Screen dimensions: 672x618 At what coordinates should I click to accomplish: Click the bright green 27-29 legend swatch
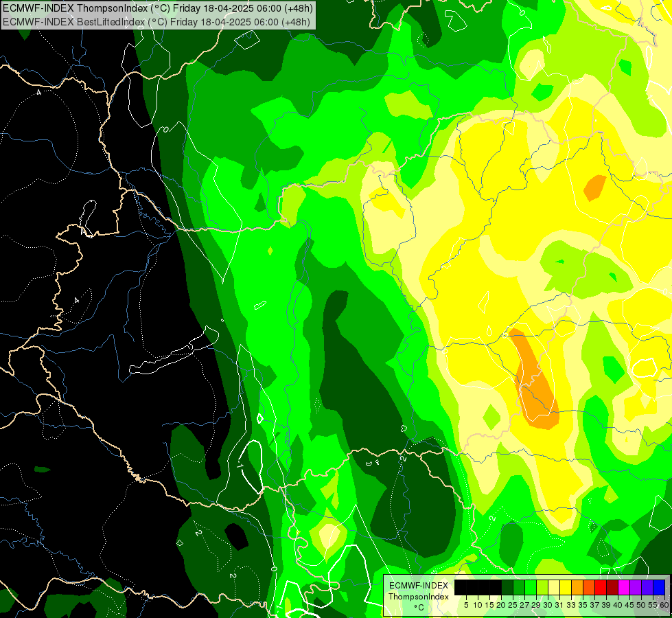pyautogui.click(x=531, y=587)
